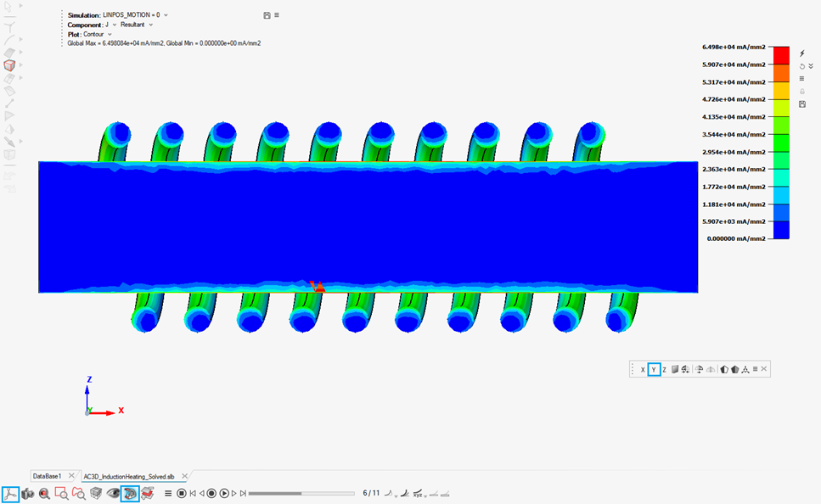Screen dimensions: 821x504
Task: Switch to the DataBase1 tab
Action: click(x=48, y=476)
